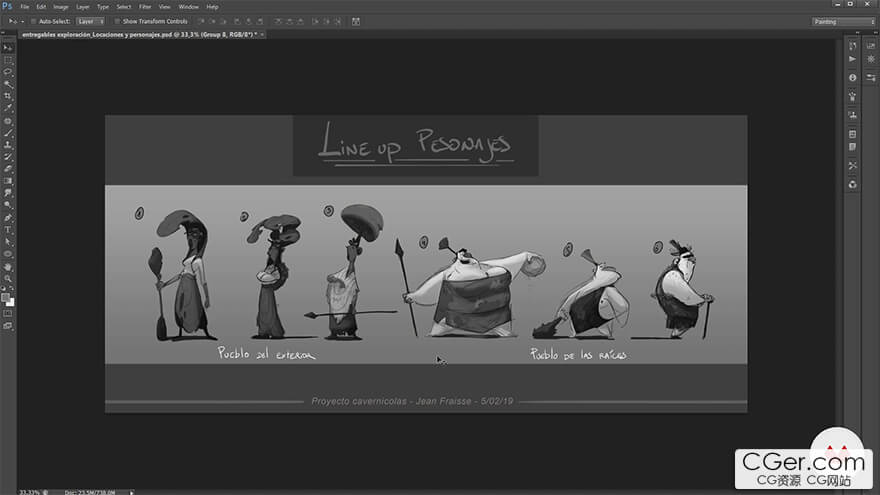Screen dimensions: 880x495
Task: Open the Clone Source panel icon
Action: (x=852, y=115)
